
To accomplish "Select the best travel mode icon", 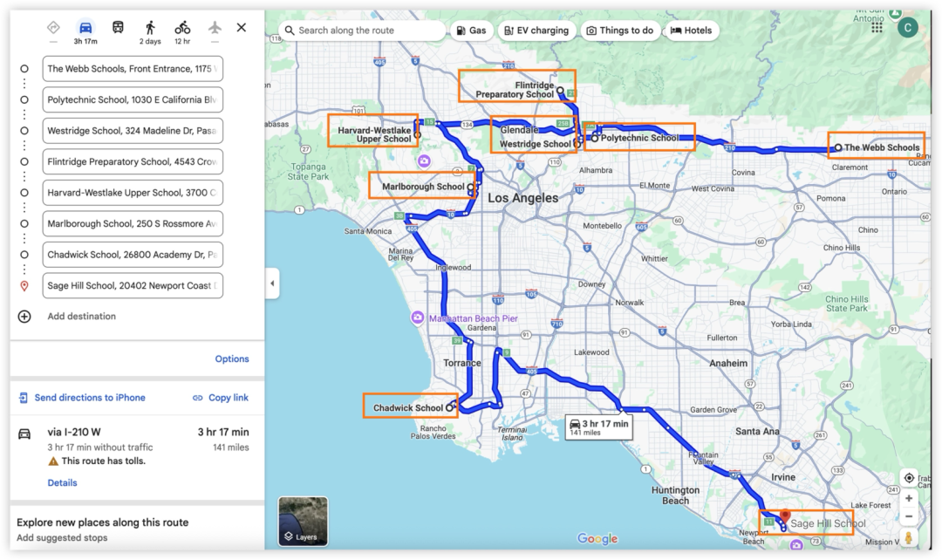I will click(x=53, y=27).
